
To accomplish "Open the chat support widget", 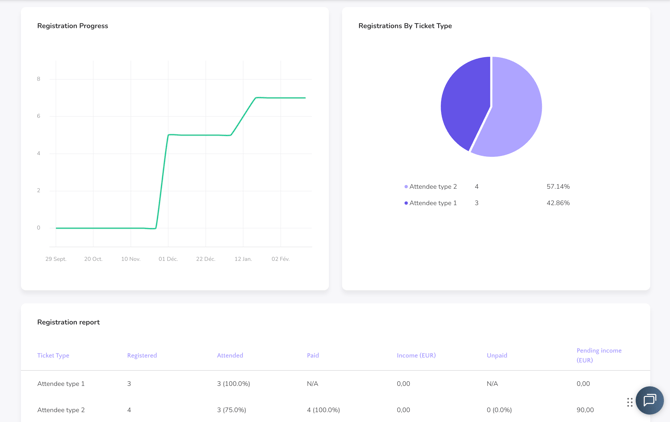I will coord(649,400).
